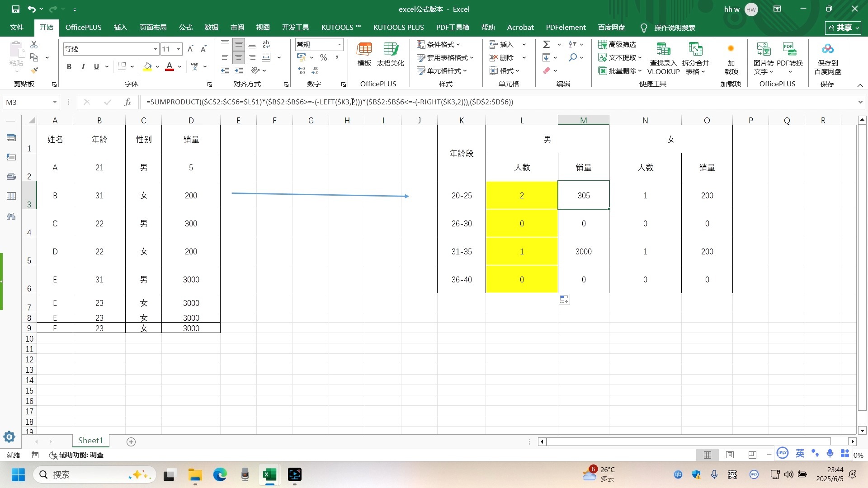The height and width of the screenshot is (488, 868).
Task: Toggle italic formatting
Action: 83,66
